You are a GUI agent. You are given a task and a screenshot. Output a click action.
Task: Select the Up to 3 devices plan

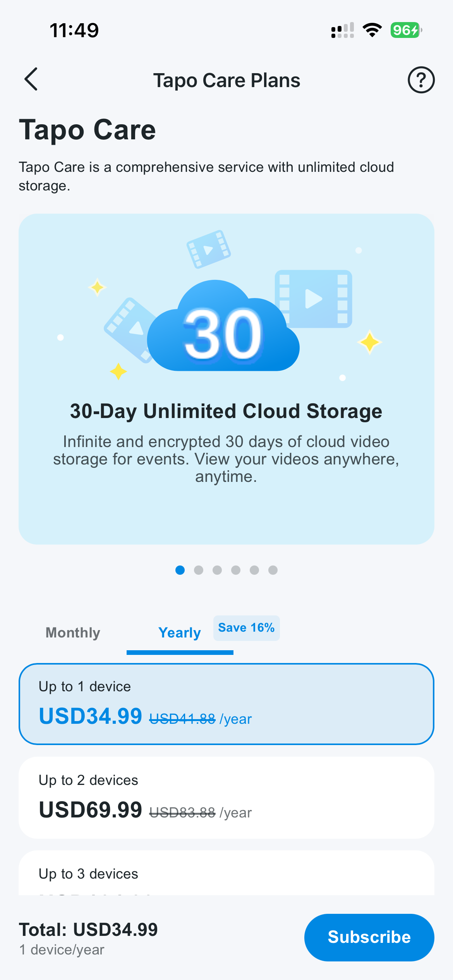click(226, 874)
